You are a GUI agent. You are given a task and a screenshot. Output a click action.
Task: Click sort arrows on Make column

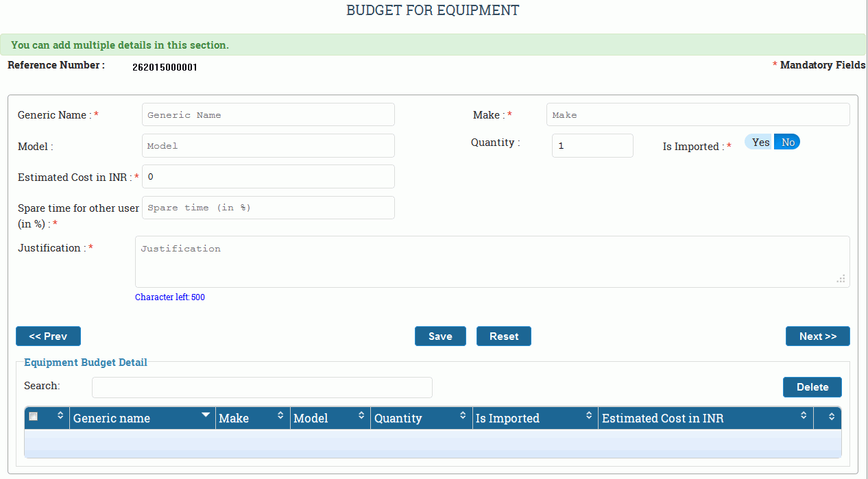click(280, 416)
